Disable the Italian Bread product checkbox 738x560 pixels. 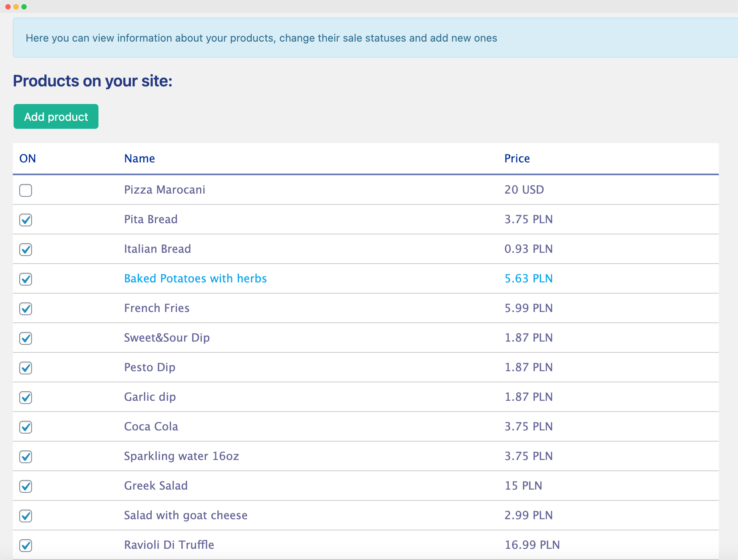point(26,250)
